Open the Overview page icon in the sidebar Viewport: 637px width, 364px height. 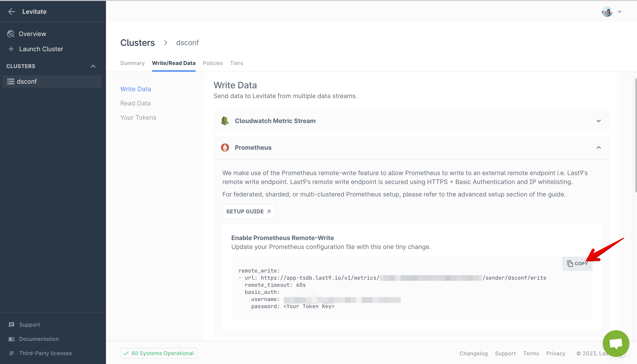click(x=11, y=34)
